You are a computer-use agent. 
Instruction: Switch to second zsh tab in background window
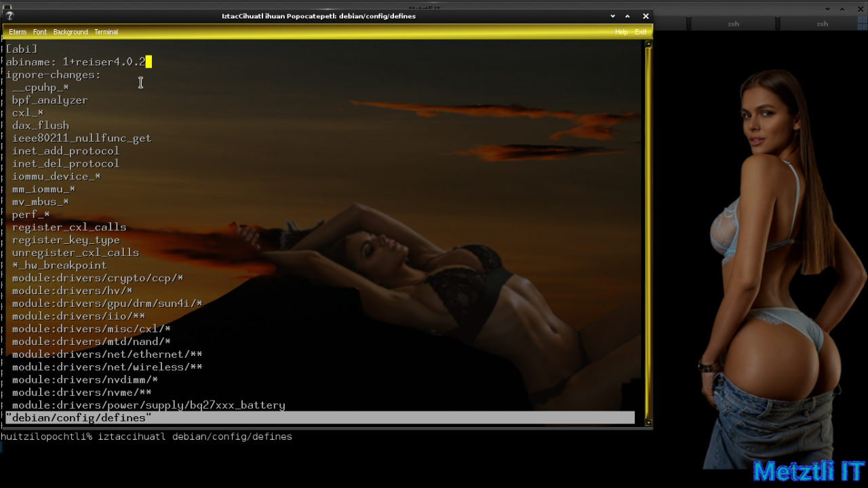tap(822, 24)
